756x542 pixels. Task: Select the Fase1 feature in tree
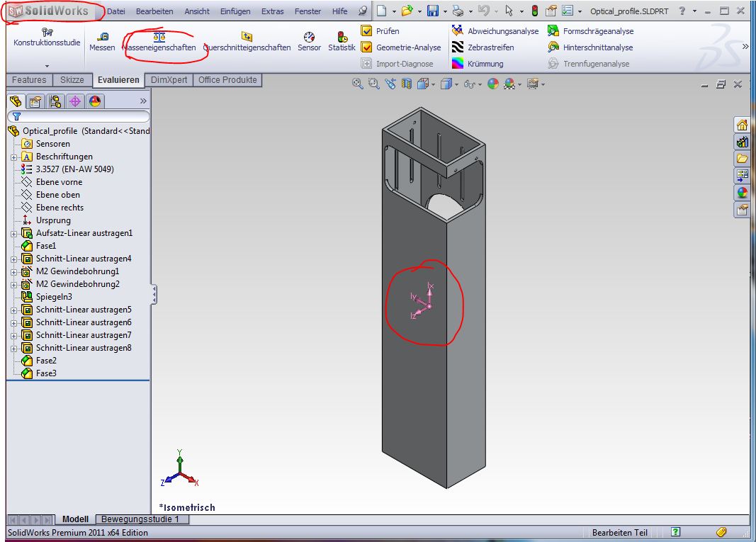(x=46, y=246)
